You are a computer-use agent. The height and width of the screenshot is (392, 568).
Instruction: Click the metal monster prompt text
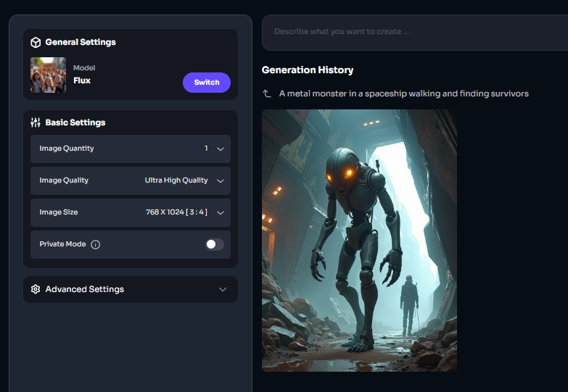[x=403, y=93]
